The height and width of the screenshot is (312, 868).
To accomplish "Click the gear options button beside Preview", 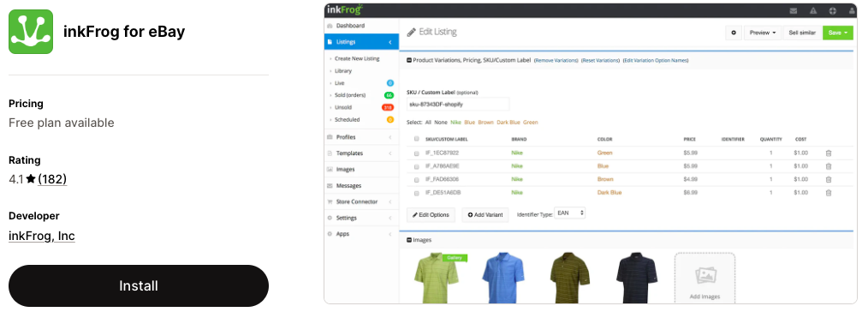I will coord(734,33).
